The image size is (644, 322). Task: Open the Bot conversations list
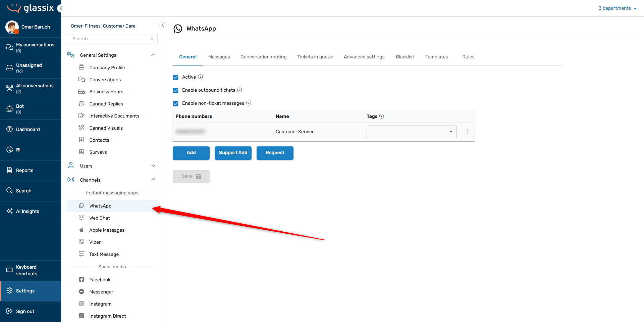point(31,109)
